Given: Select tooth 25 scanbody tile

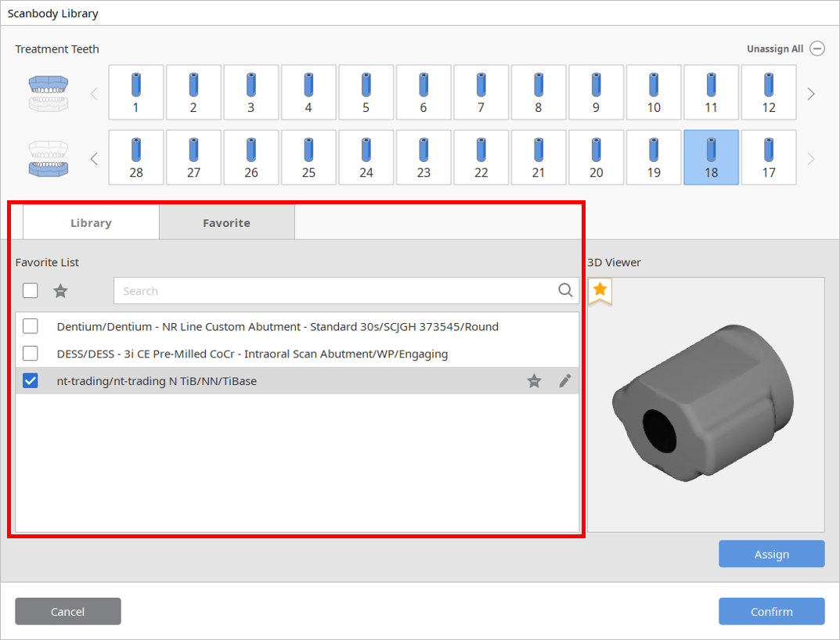Looking at the screenshot, I should click(308, 157).
